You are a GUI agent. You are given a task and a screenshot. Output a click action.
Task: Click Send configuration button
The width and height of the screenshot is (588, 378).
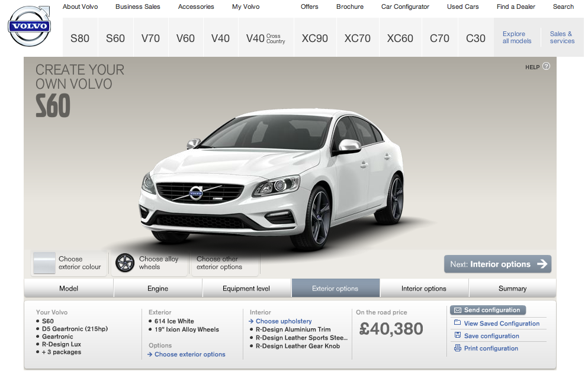[x=488, y=310]
